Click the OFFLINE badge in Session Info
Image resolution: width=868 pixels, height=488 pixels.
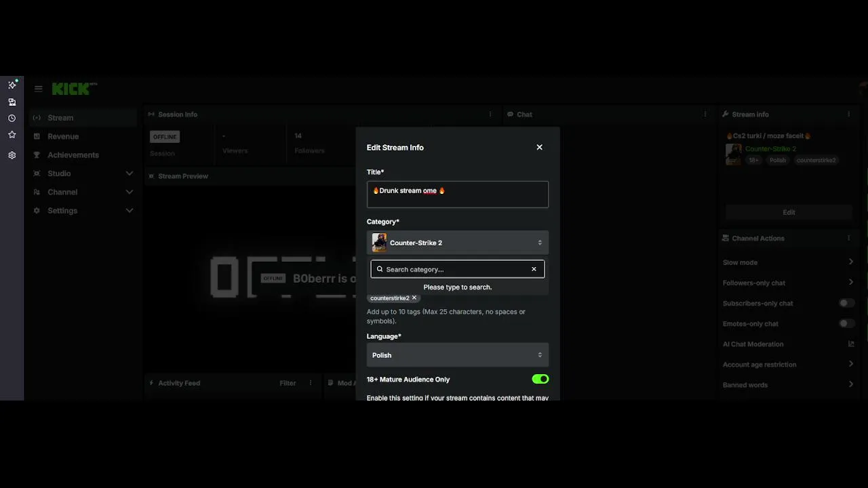pyautogui.click(x=165, y=137)
